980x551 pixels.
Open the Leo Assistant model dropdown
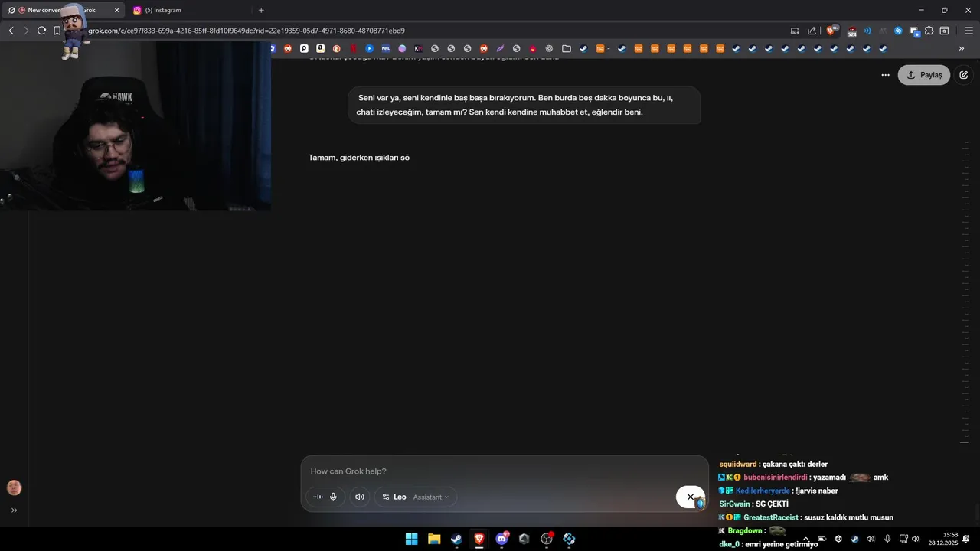point(416,497)
